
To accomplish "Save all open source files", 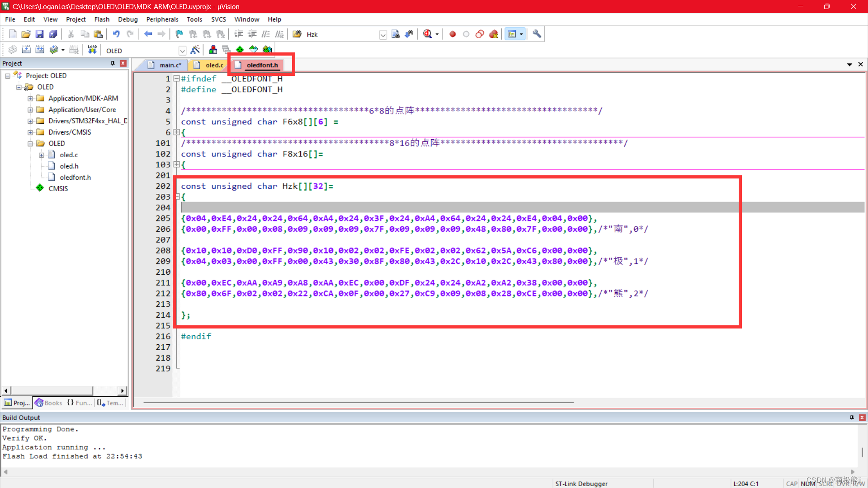I will [53, 34].
